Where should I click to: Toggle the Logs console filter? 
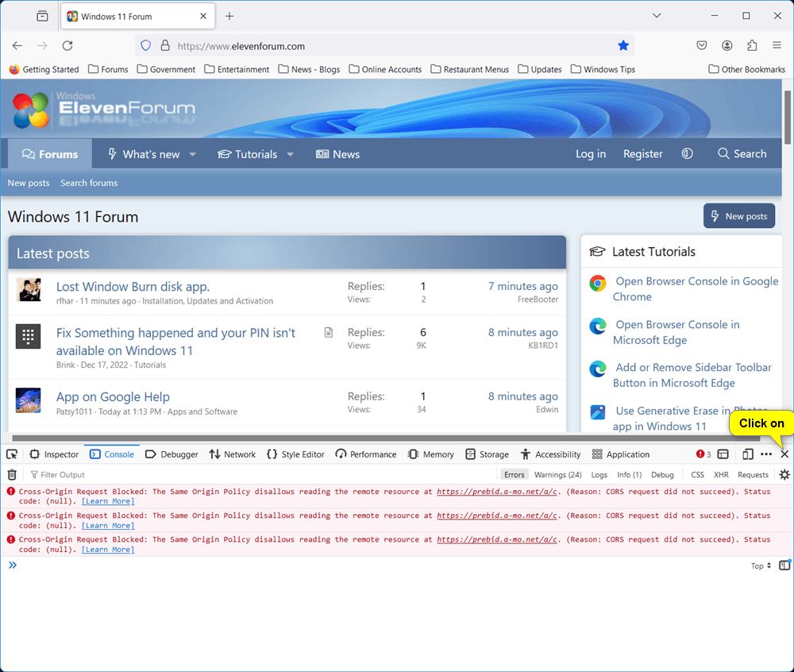click(599, 474)
